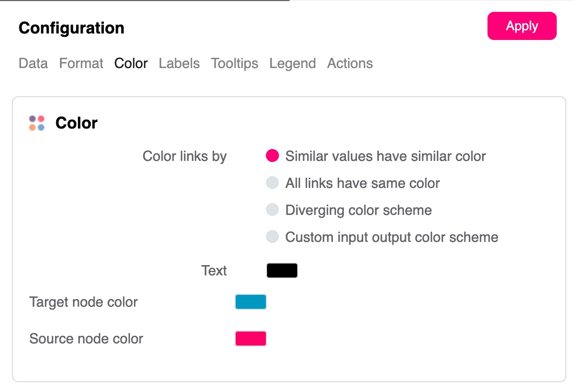Open the pink Source node color swatch
The image size is (574, 392).
[x=251, y=339]
